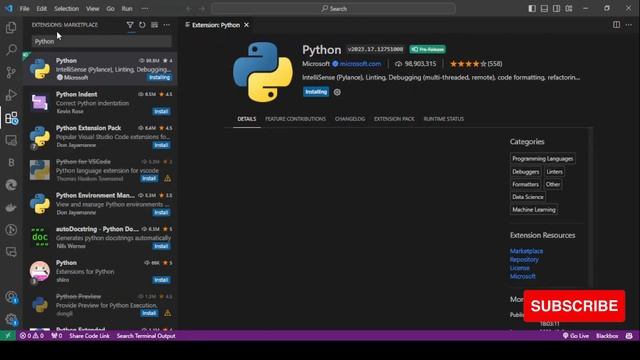
Task: Click Share Code Link in status bar
Action: click(89, 336)
